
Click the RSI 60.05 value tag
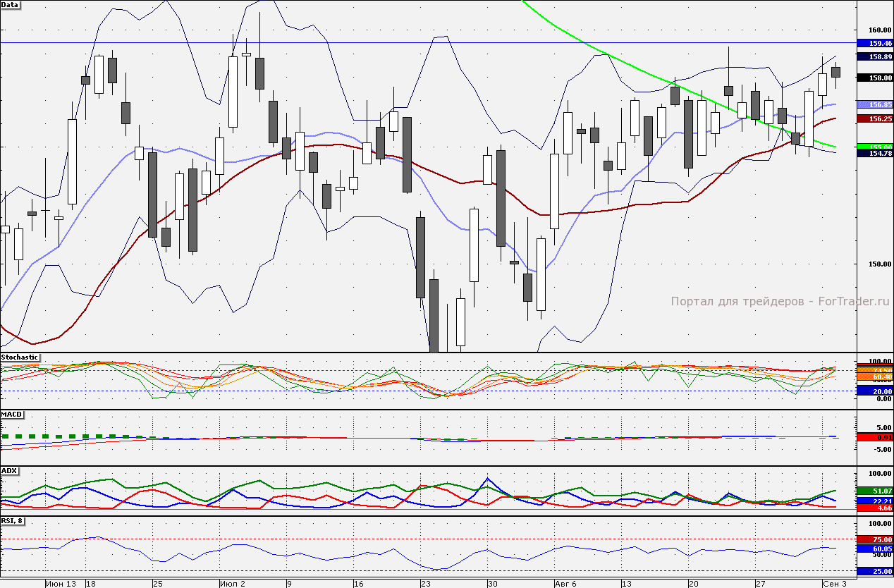click(875, 548)
